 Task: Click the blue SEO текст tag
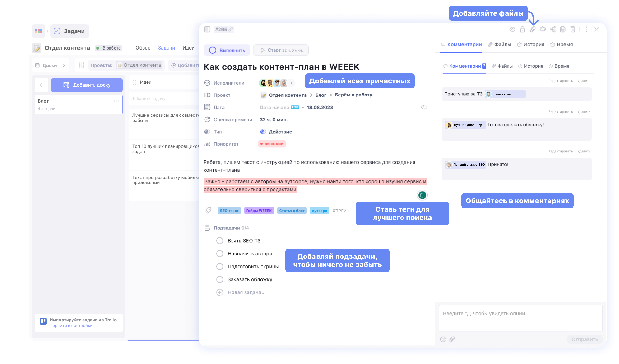tap(229, 211)
